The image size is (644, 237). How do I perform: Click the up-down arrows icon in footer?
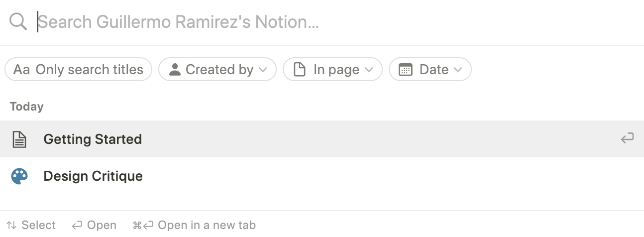click(11, 225)
